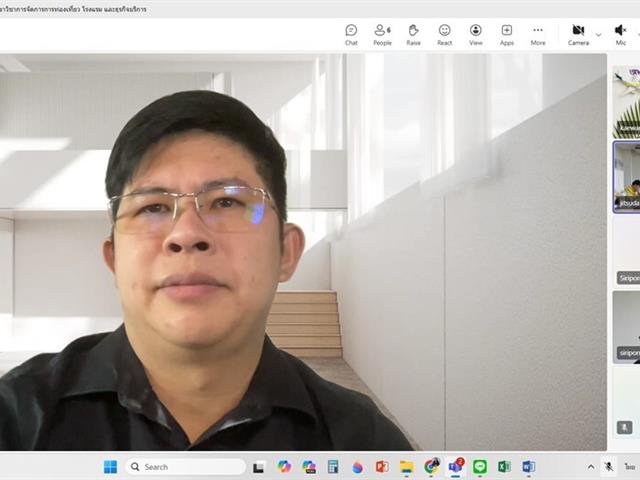The height and width of the screenshot is (480, 640).
Task: Open File Explorer from the taskbar
Action: point(407,467)
